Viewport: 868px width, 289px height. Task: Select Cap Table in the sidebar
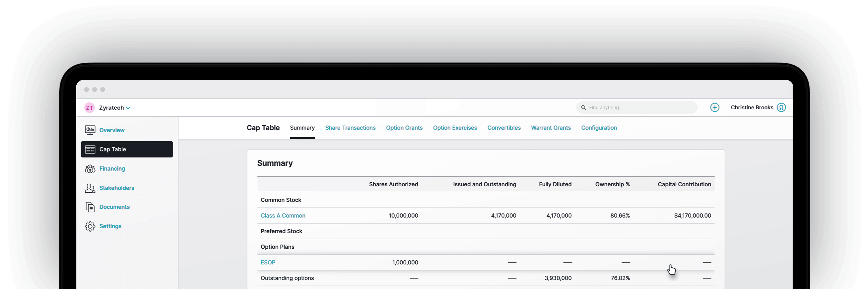coord(127,149)
